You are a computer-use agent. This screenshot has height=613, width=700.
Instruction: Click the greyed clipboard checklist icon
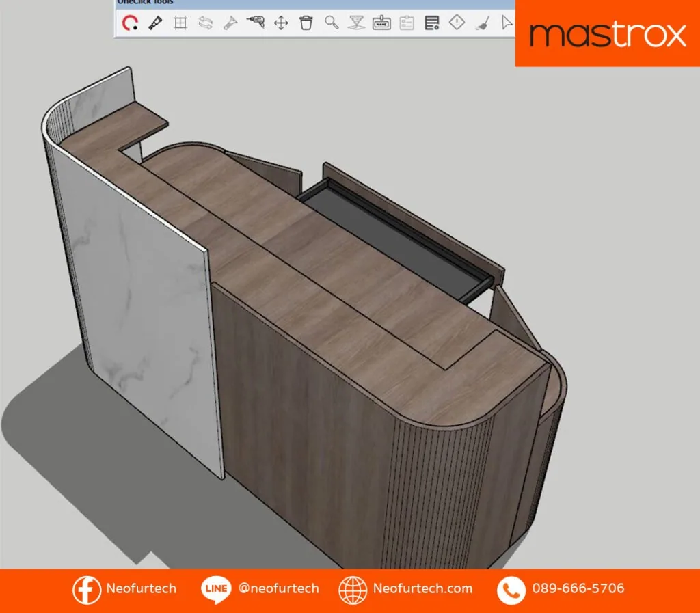(x=407, y=23)
